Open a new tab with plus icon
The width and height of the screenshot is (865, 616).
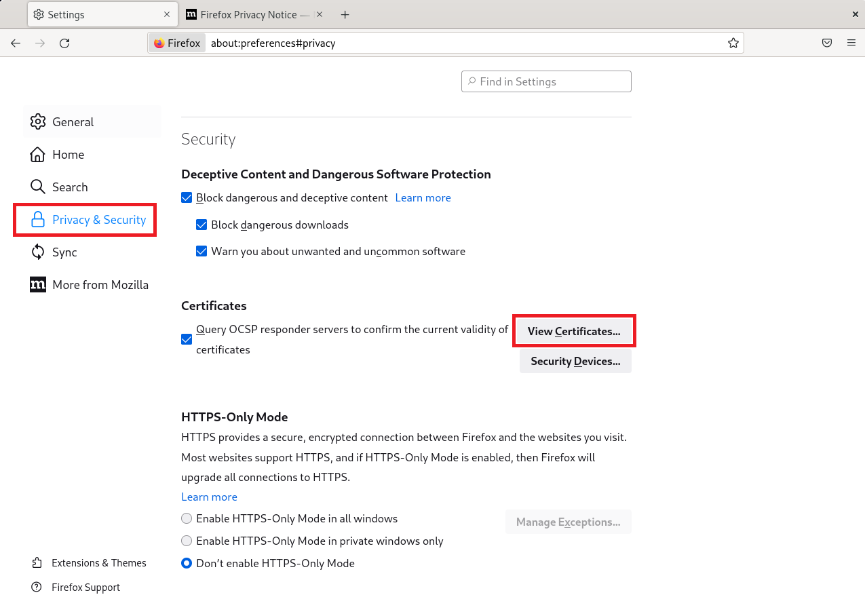point(345,14)
